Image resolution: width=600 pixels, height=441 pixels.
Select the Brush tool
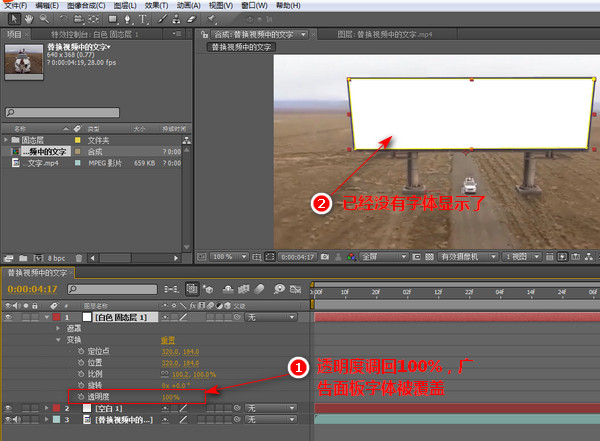point(163,19)
